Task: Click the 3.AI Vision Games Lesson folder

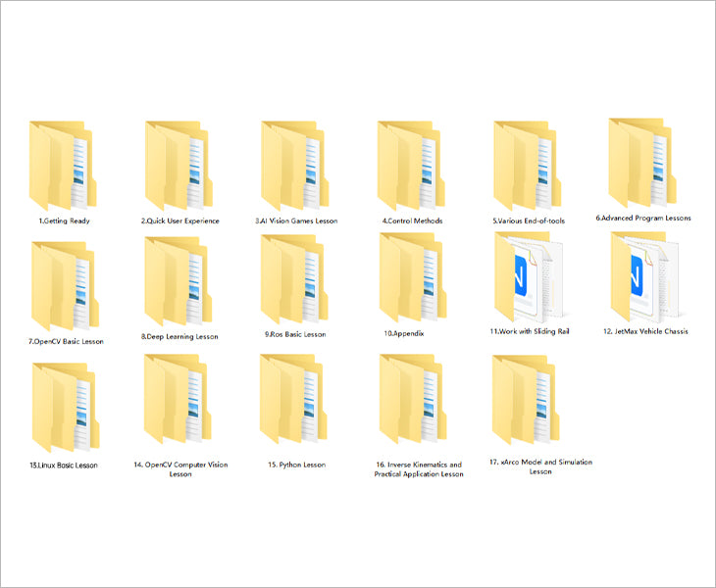Action: [294, 164]
